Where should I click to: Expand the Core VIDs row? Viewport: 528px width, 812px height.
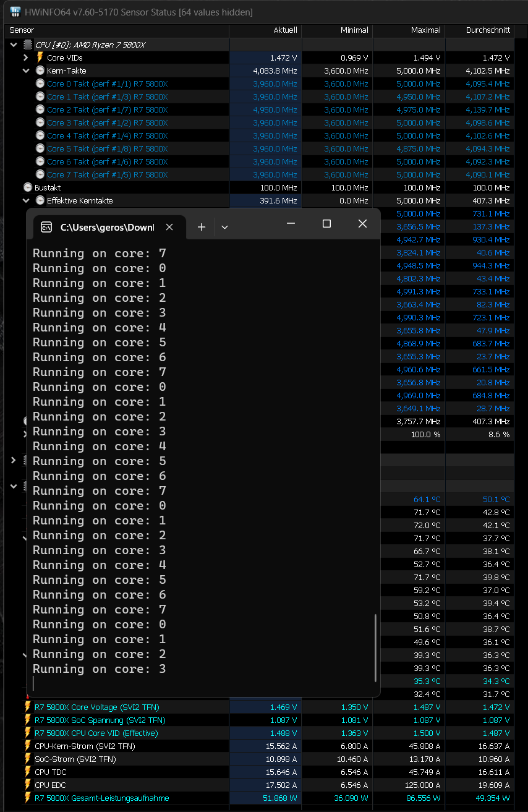(x=25, y=58)
